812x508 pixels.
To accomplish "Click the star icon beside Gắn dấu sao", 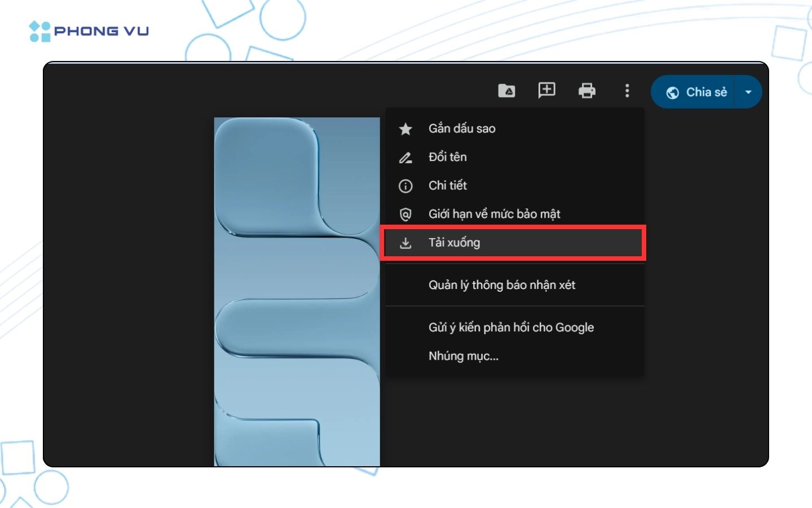I will pyautogui.click(x=405, y=129).
